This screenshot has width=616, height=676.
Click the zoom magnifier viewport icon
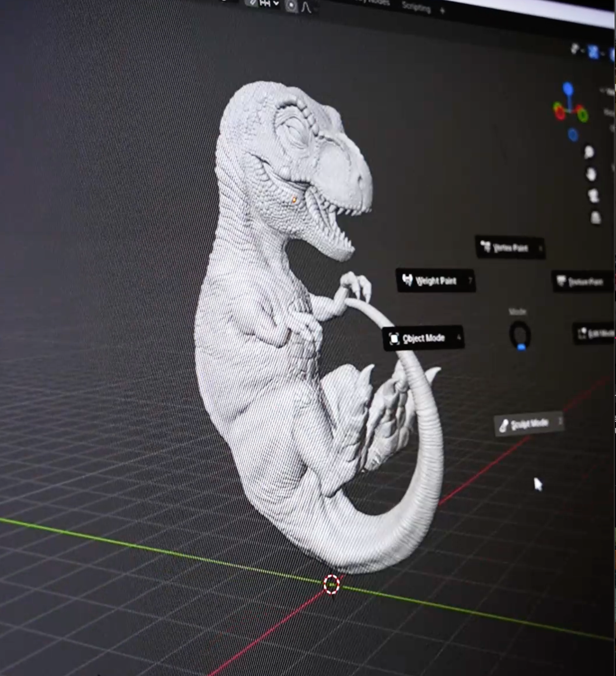[589, 152]
